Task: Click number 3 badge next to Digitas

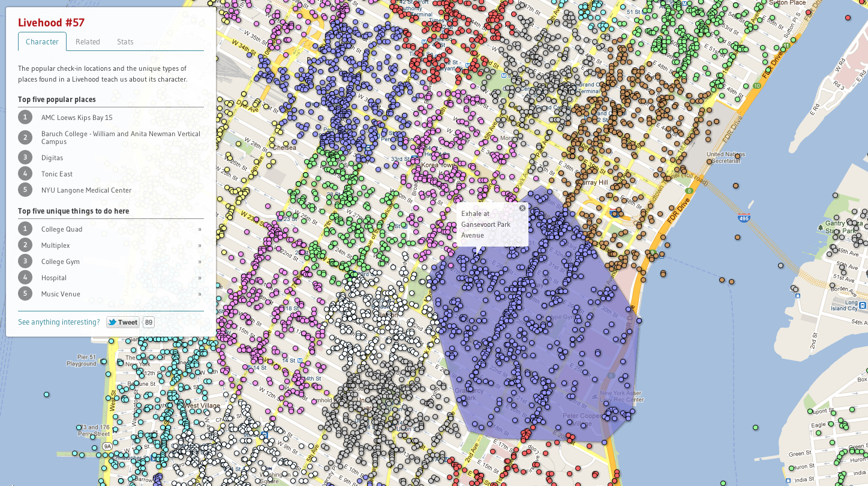Action: pyautogui.click(x=25, y=157)
